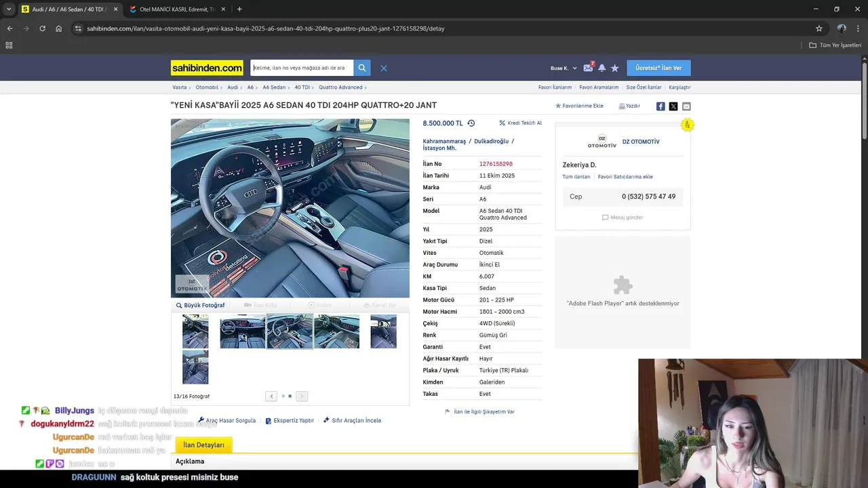Clear the search with the X icon
868x488 pixels.
click(x=383, y=68)
